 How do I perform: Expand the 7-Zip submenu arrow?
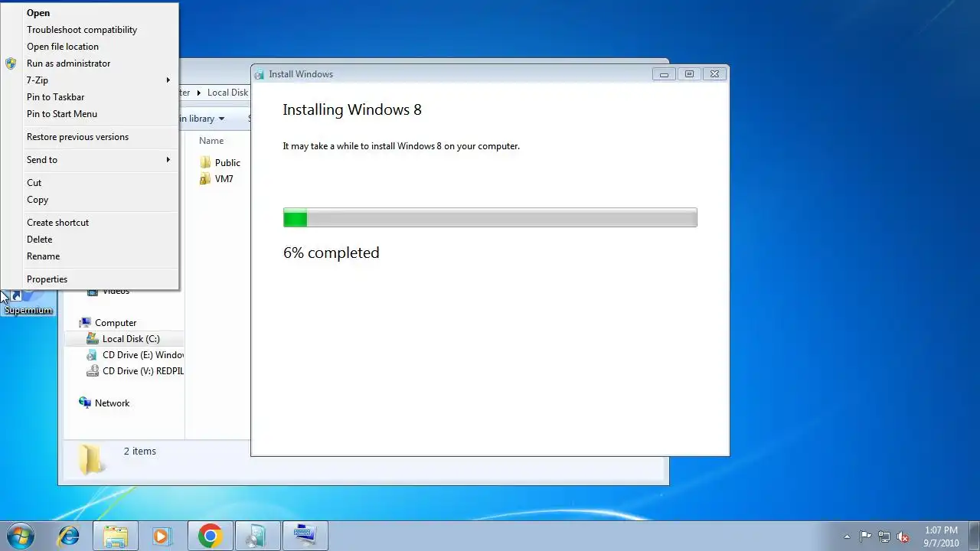pyautogui.click(x=168, y=80)
